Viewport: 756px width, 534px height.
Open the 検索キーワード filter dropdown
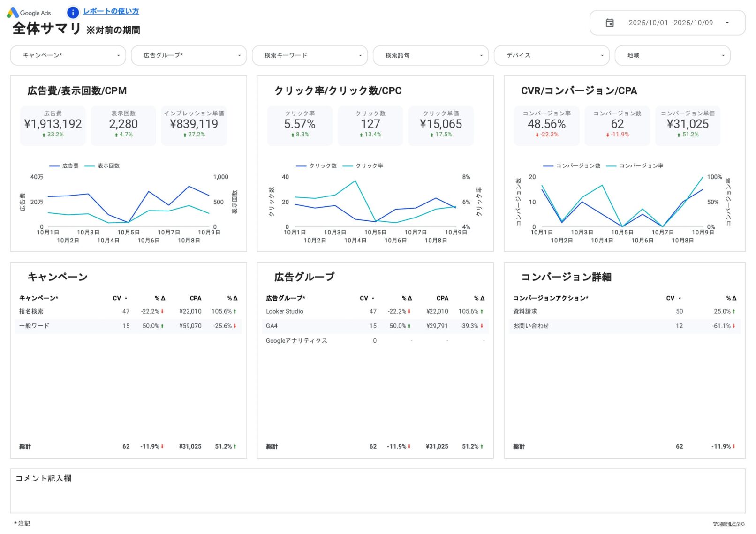coord(310,55)
